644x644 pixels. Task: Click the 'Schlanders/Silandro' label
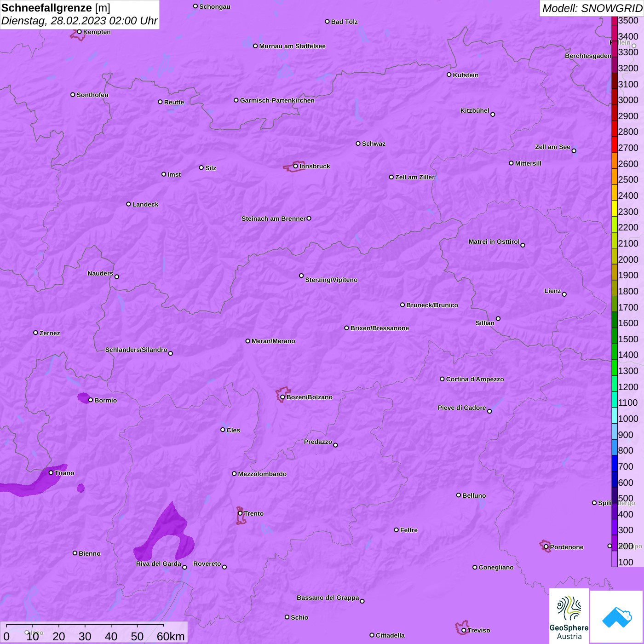click(136, 350)
